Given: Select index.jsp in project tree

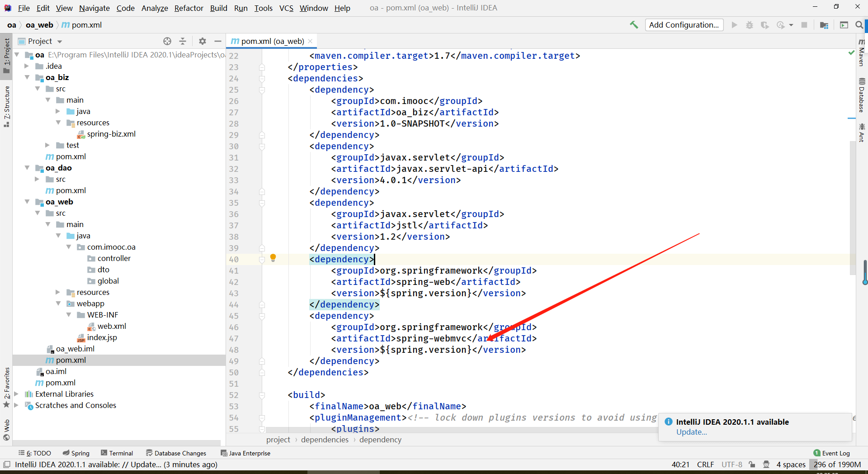Looking at the screenshot, I should tap(102, 337).
